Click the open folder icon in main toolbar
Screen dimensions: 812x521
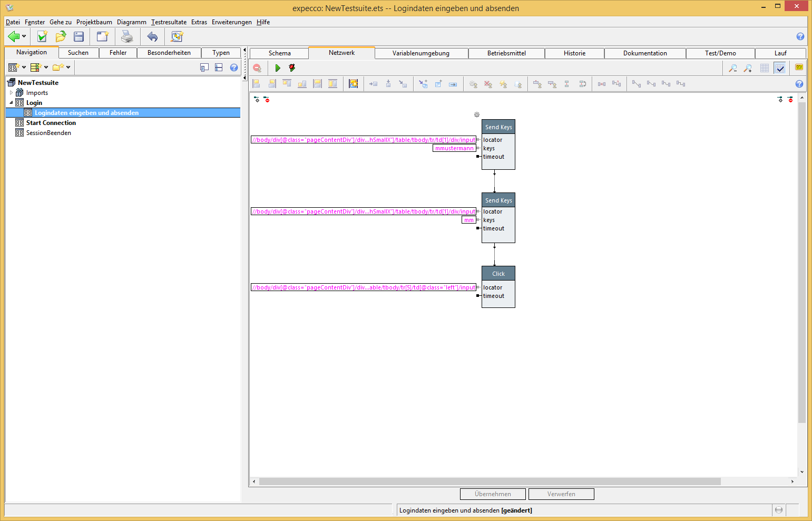point(61,36)
